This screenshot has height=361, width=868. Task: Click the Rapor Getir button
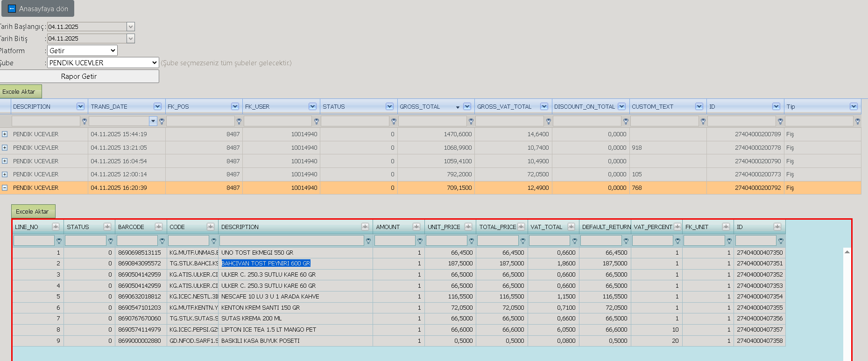[79, 76]
